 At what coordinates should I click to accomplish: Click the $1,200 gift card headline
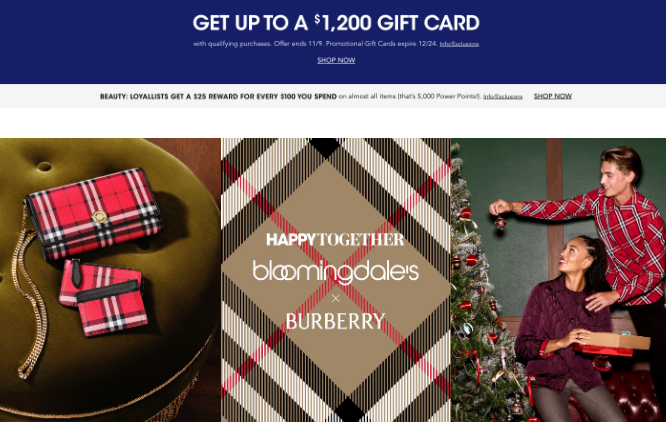[336, 23]
